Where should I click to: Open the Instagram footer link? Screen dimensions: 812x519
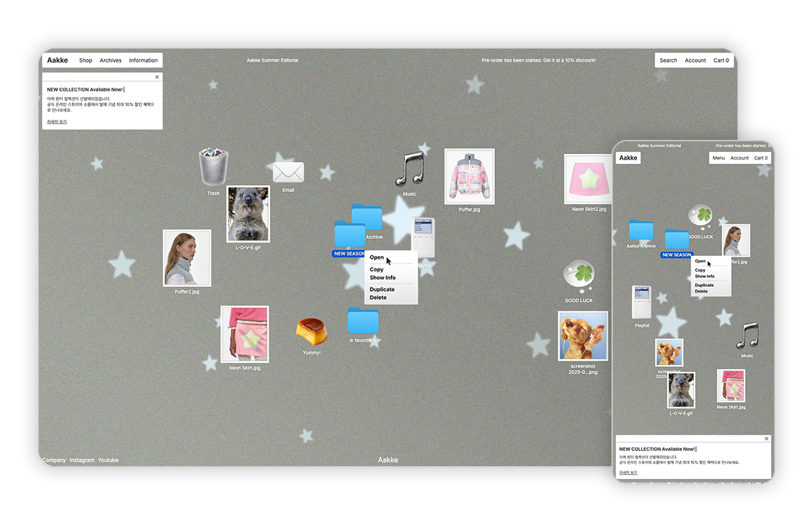tap(82, 460)
